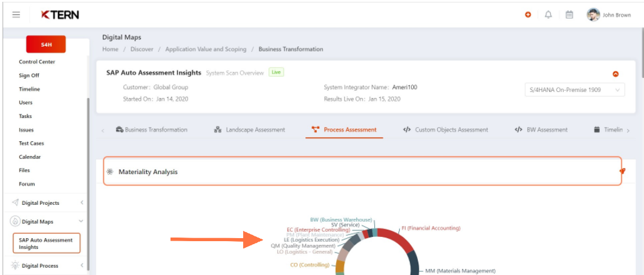Click Home breadcrumb link
The image size is (644, 275).
click(110, 49)
